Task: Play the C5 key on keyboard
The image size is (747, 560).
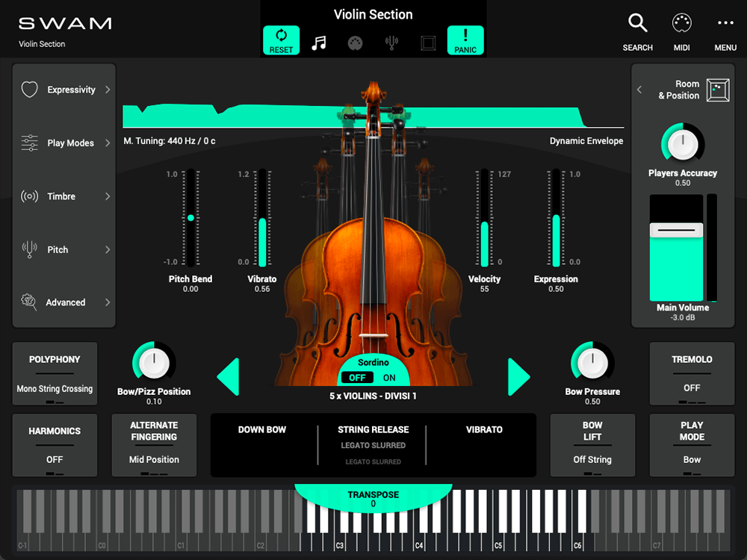Action: tap(497, 544)
